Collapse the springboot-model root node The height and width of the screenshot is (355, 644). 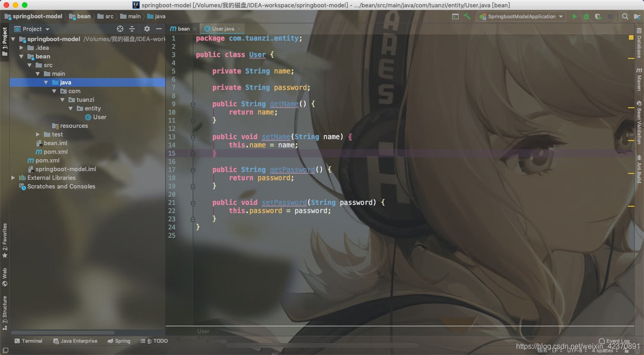(x=13, y=39)
